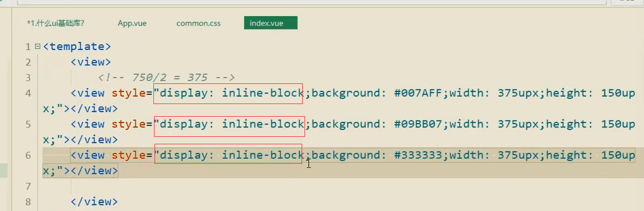
Task: Click line number 6 in the gutter
Action: coord(28,155)
